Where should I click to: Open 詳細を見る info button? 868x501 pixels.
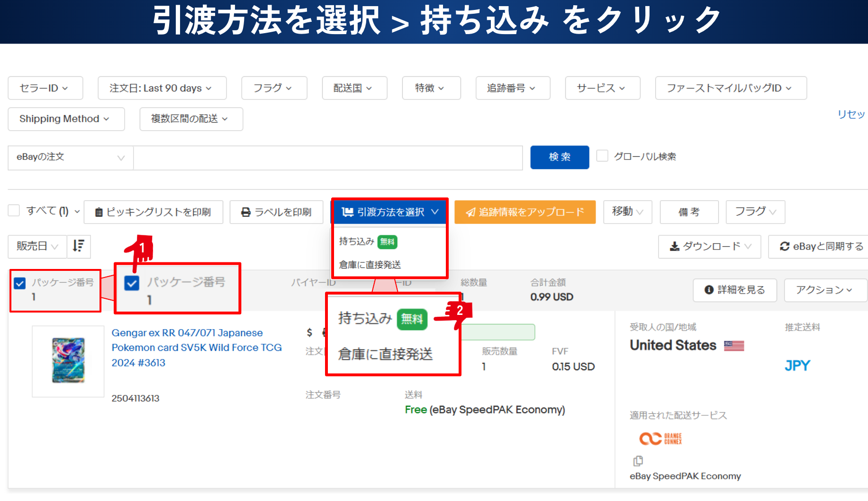[734, 290]
